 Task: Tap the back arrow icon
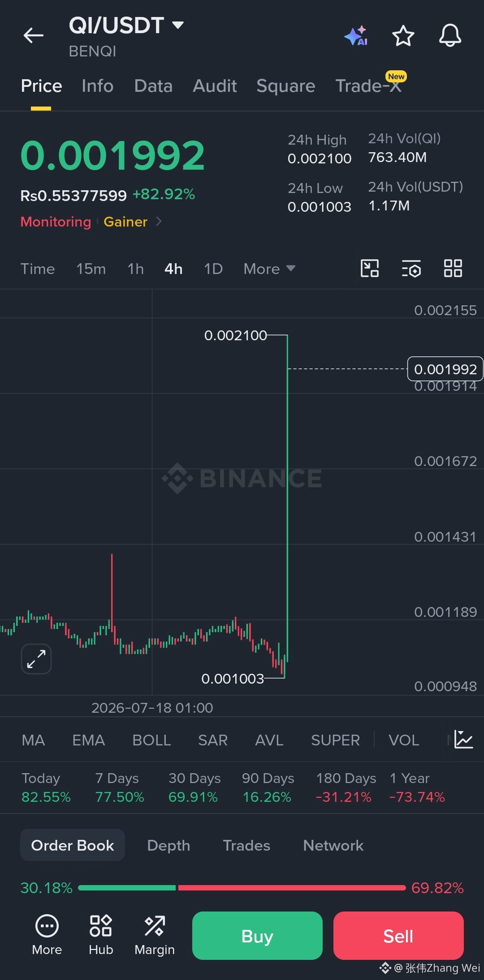pos(34,35)
